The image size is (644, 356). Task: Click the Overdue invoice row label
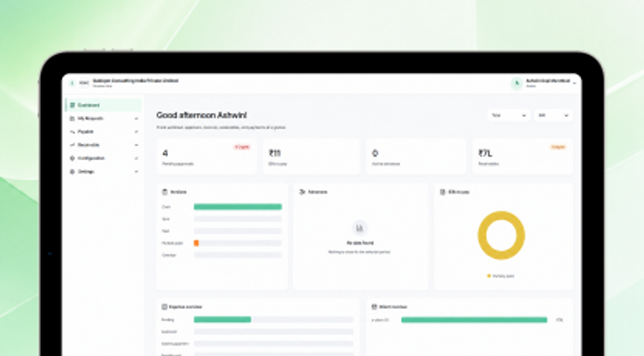[169, 255]
